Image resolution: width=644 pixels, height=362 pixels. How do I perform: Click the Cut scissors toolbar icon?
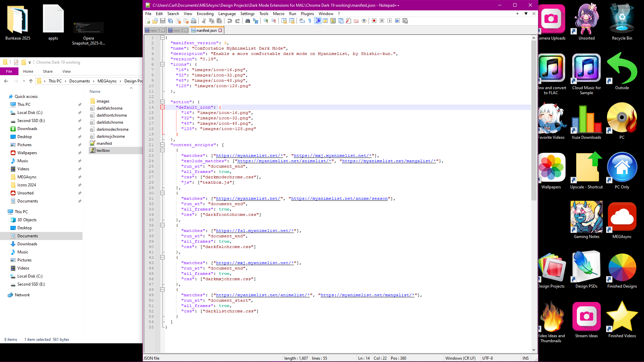204,21
